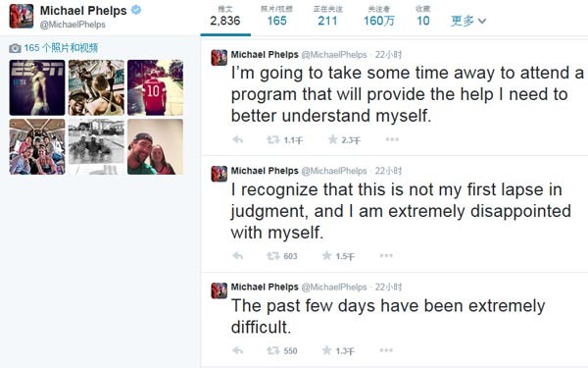This screenshot has width=588, height=368.
Task: Retweet the 'lapse in judgment' tweet
Action: click(273, 256)
